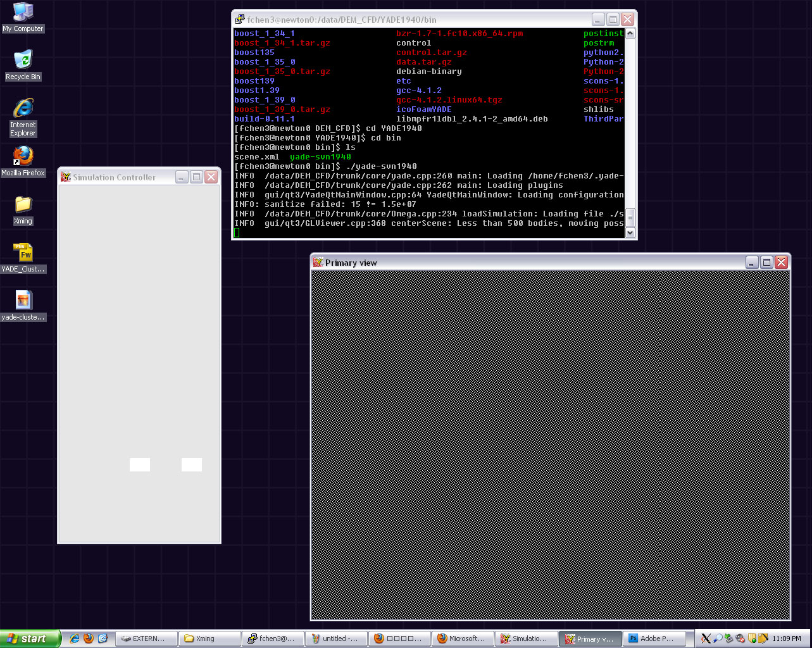Launch Mozilla Firefox from the desktop shortcut
812x648 pixels.
23,157
